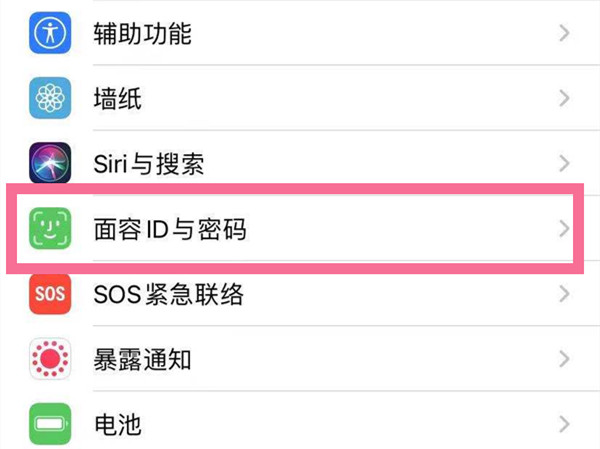600x449 pixels.
Task: Open the Siri与搜索 text label
Action: click(149, 163)
